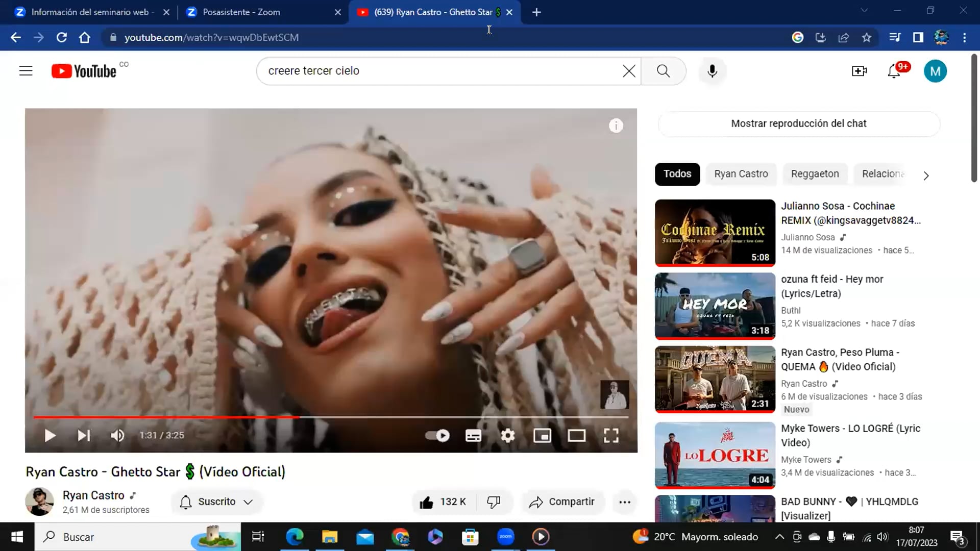Viewport: 980px width, 551px height.
Task: Enter fullscreen mode
Action: click(x=611, y=436)
